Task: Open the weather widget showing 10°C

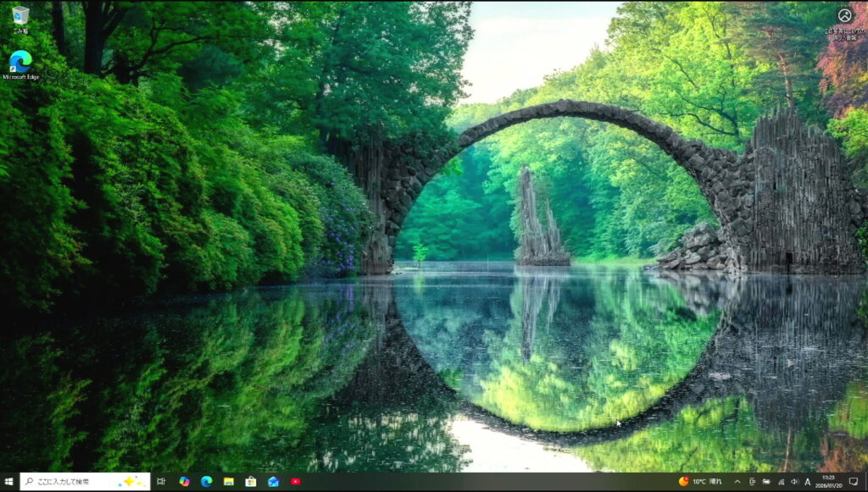Action: [700, 482]
